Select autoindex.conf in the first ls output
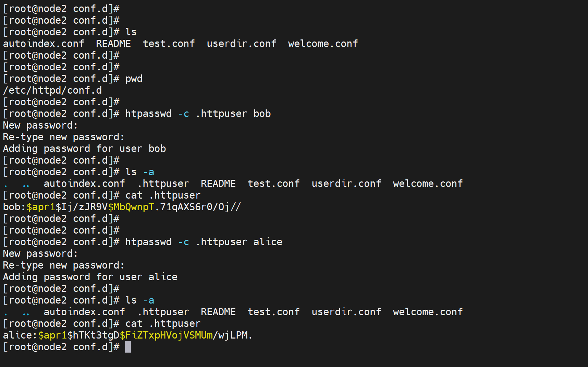The height and width of the screenshot is (367, 588). tap(44, 44)
